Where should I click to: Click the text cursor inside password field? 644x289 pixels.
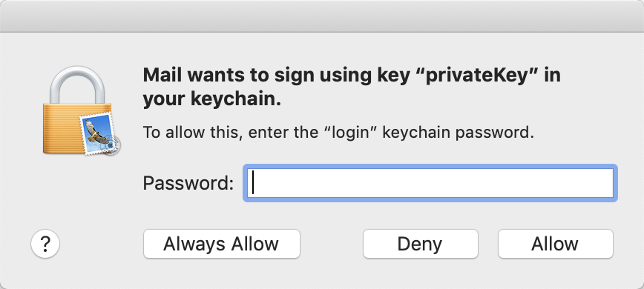[254, 182]
